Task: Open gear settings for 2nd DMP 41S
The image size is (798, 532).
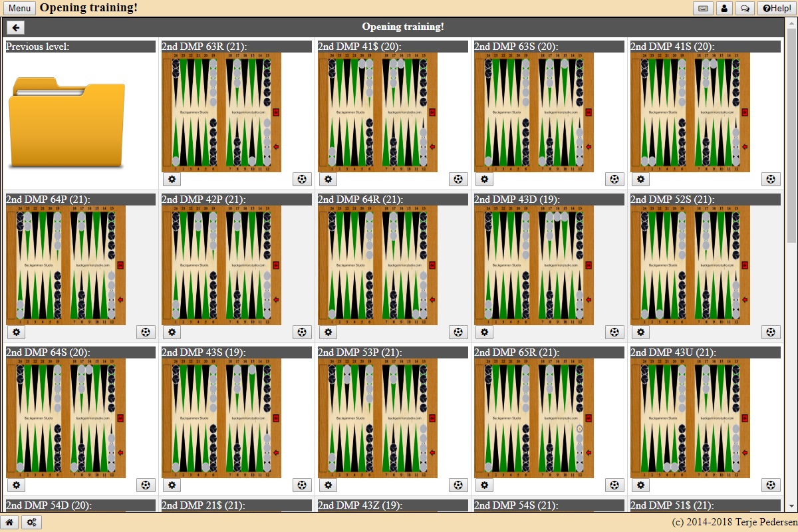Action: click(641, 179)
